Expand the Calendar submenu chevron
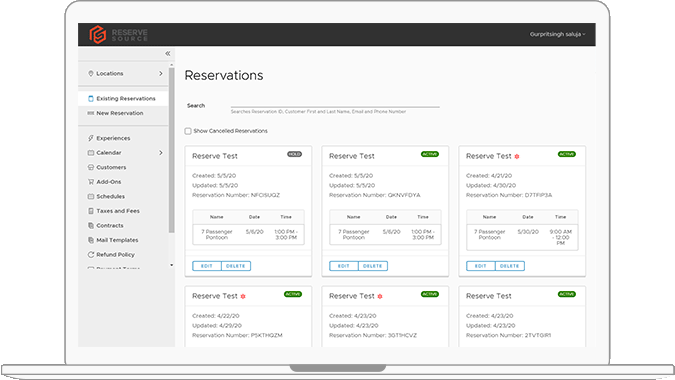Image resolution: width=675 pixels, height=380 pixels. [161, 153]
